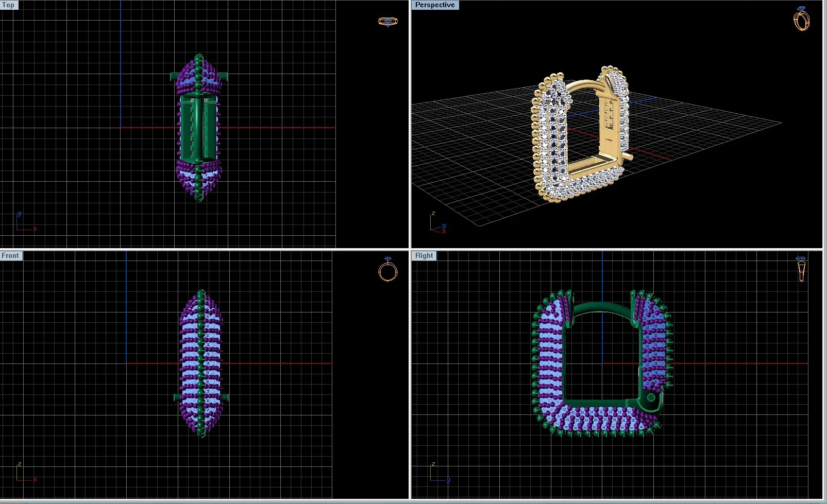Click the vertical divider between Top and Perspective
The width and height of the screenshot is (827, 504).
410,124
